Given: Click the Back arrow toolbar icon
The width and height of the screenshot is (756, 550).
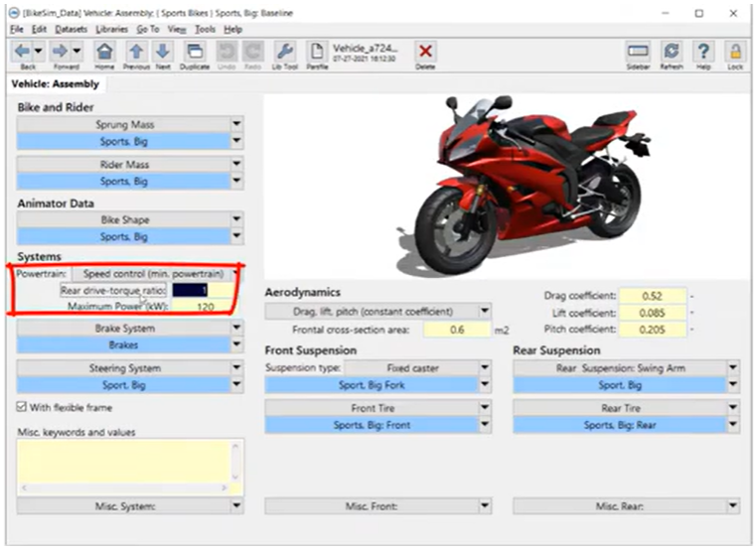Looking at the screenshot, I should pyautogui.click(x=22, y=51).
